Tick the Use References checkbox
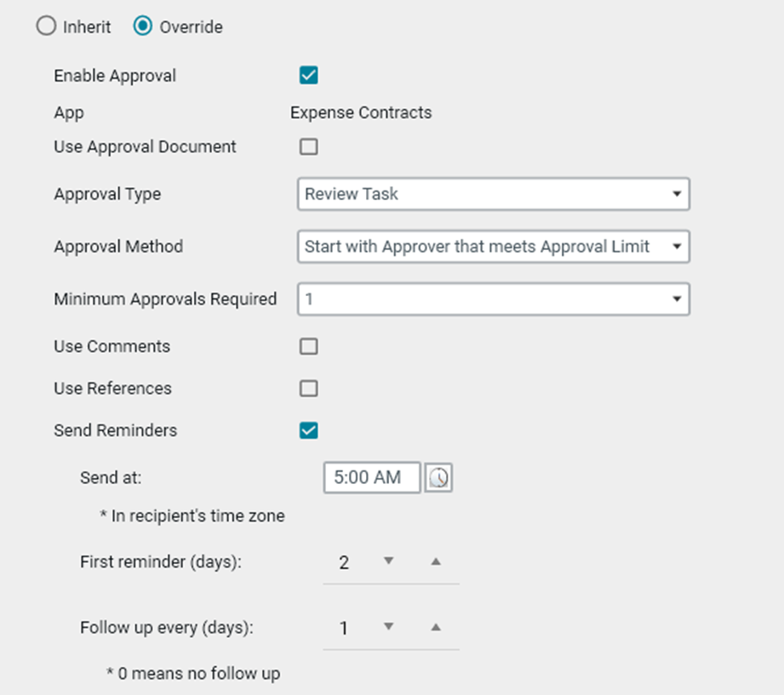784x695 pixels. (309, 389)
